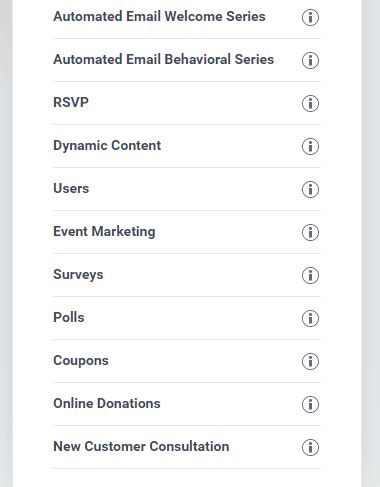Show info for RSVP feature
This screenshot has width=380, height=487.
(x=310, y=103)
